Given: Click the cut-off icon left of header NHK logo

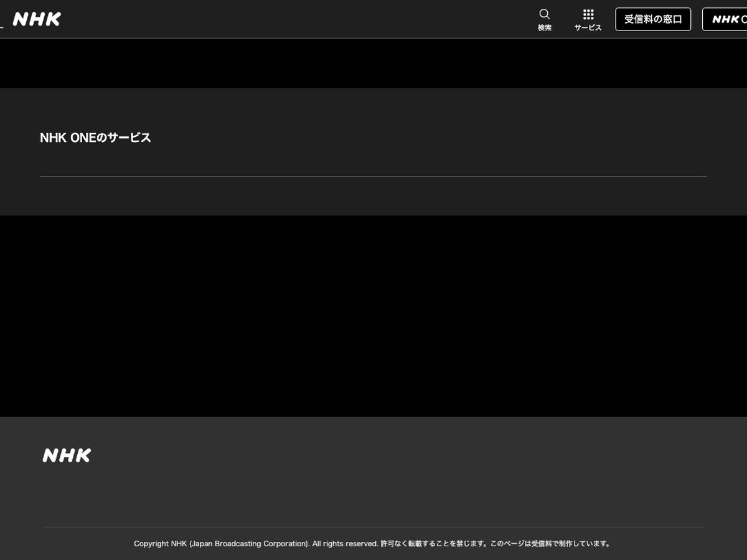Looking at the screenshot, I should pos(2,26).
